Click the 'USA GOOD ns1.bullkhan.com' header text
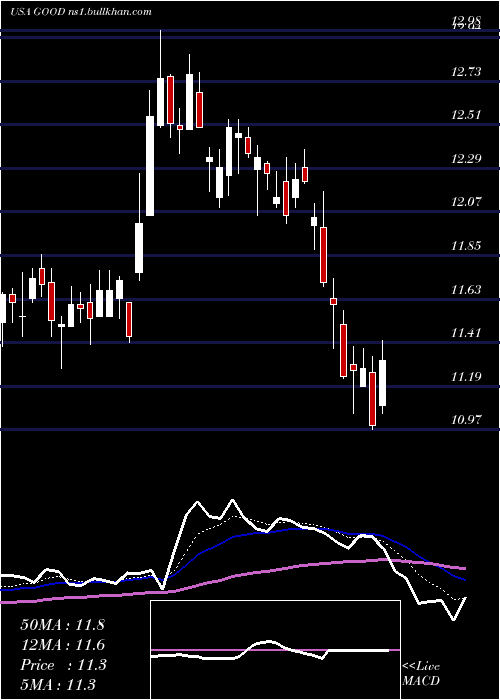 point(81,12)
